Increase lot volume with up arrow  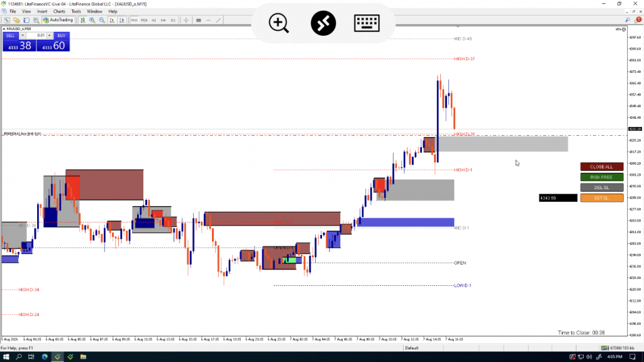click(x=49, y=35)
